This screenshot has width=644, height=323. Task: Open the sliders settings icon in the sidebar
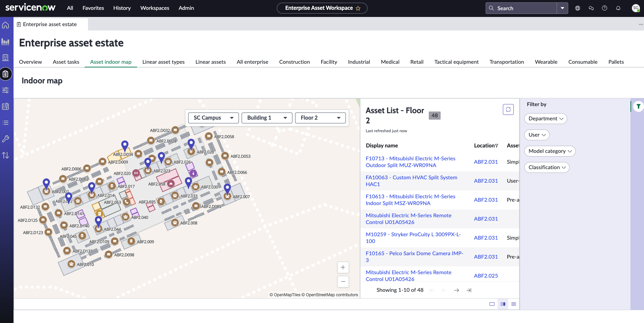pos(5,90)
